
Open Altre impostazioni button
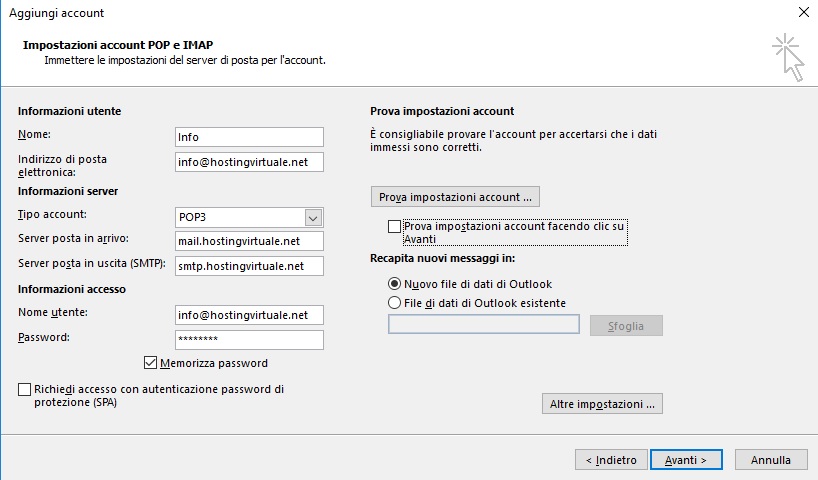point(602,404)
